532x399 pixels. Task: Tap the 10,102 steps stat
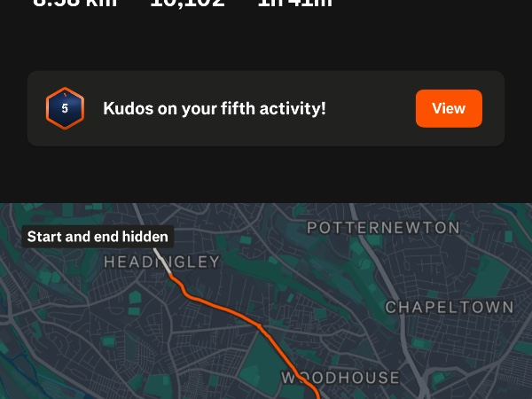tap(187, 4)
